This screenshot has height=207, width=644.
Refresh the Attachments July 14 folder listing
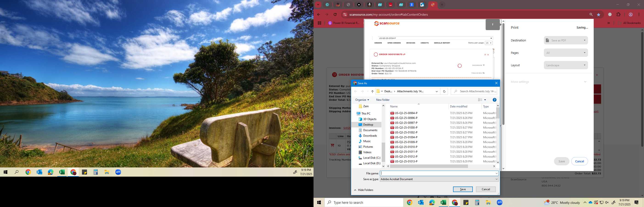click(444, 92)
